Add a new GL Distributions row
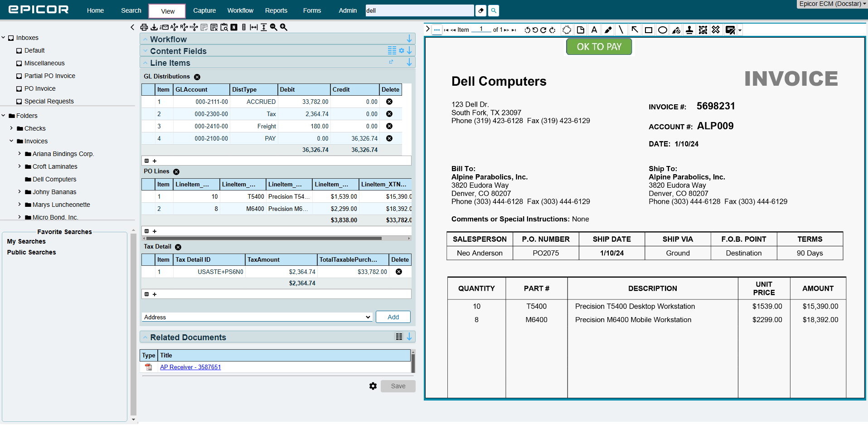 tap(155, 161)
